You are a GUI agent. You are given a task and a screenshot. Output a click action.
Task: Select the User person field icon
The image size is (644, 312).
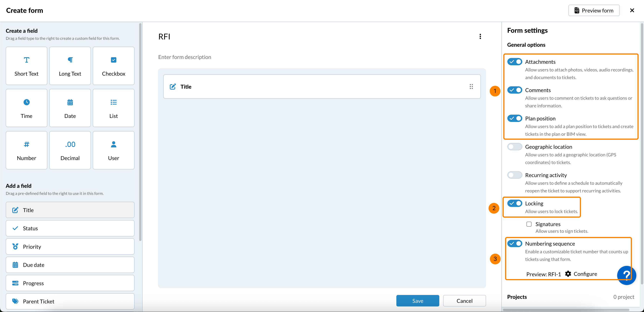pos(113,144)
